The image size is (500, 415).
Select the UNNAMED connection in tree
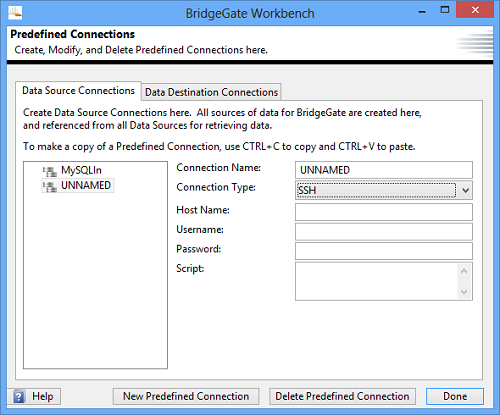(86, 185)
